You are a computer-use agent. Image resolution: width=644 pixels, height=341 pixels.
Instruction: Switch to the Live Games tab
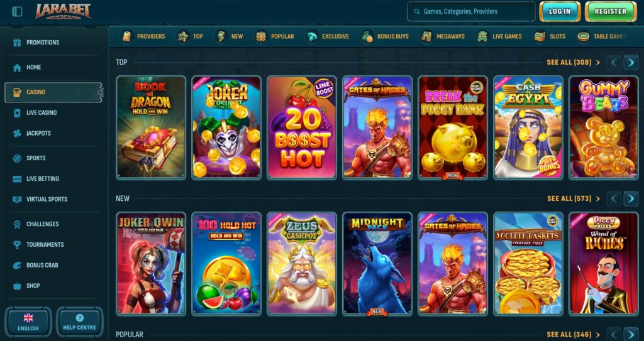[499, 36]
